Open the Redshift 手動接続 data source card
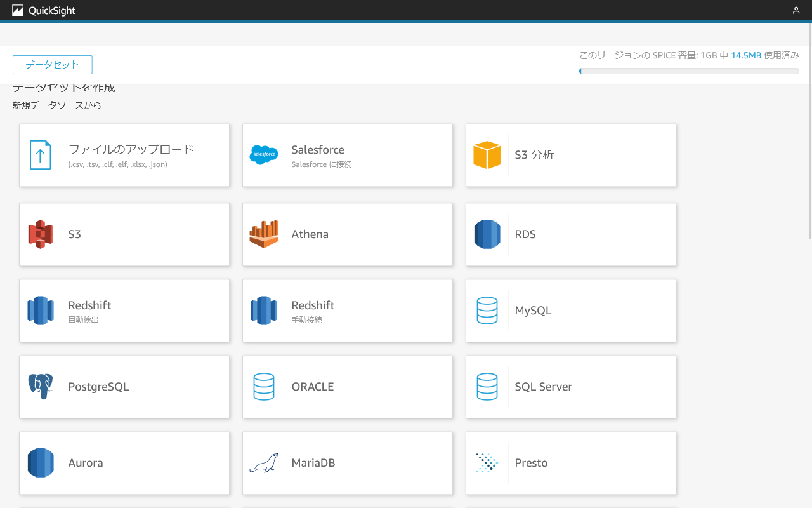The image size is (812, 508). coord(348,311)
